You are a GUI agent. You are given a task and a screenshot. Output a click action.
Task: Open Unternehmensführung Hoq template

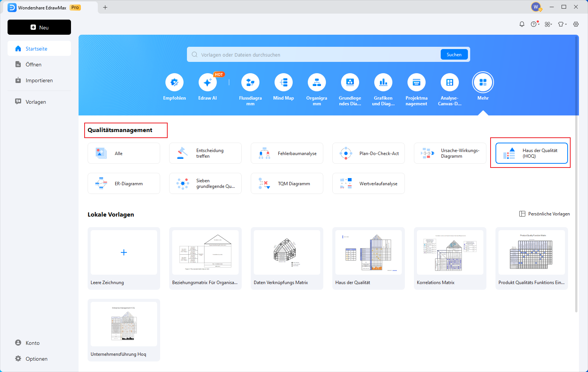tap(124, 330)
